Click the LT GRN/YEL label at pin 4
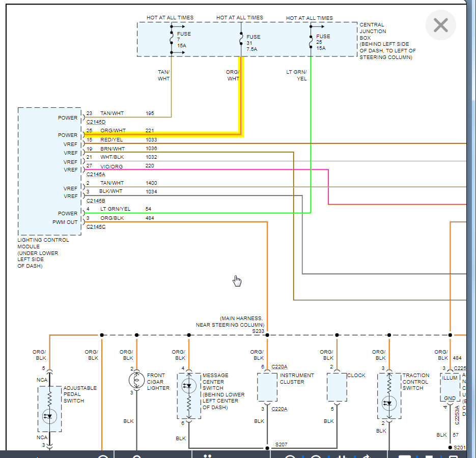Image resolution: width=476 pixels, height=458 pixels. (x=116, y=209)
